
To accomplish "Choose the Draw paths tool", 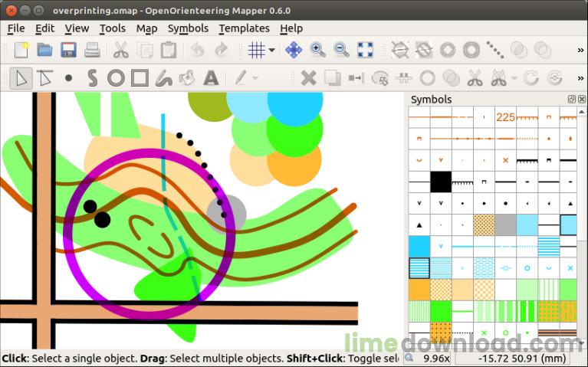I will (92, 78).
